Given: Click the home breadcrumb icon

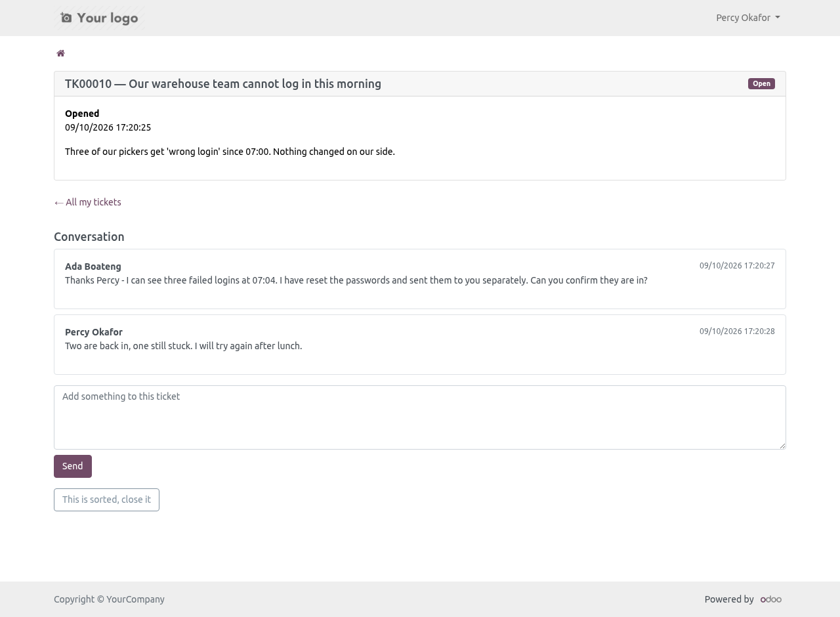Looking at the screenshot, I should (60, 53).
